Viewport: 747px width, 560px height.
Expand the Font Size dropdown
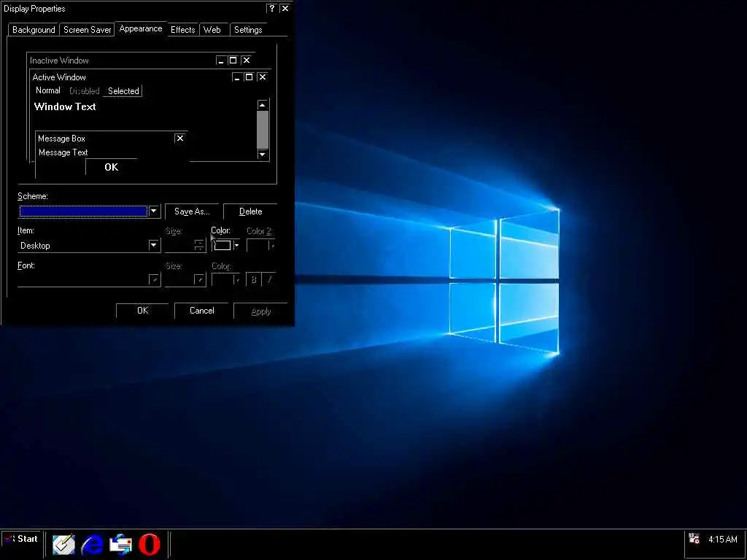[200, 279]
